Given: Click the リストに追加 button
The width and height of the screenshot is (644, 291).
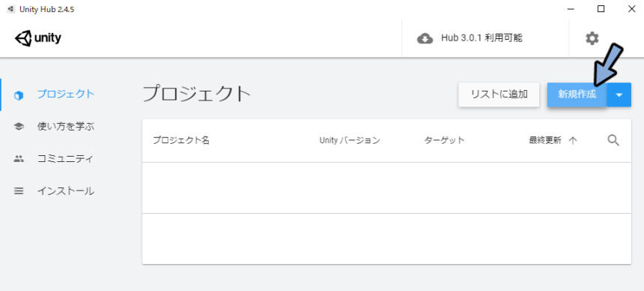Looking at the screenshot, I should [x=499, y=94].
